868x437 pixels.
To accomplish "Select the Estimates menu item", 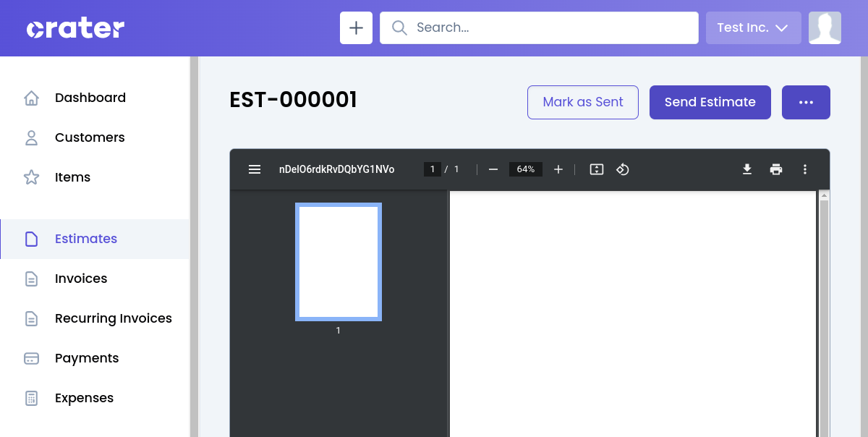I will 95,239.
